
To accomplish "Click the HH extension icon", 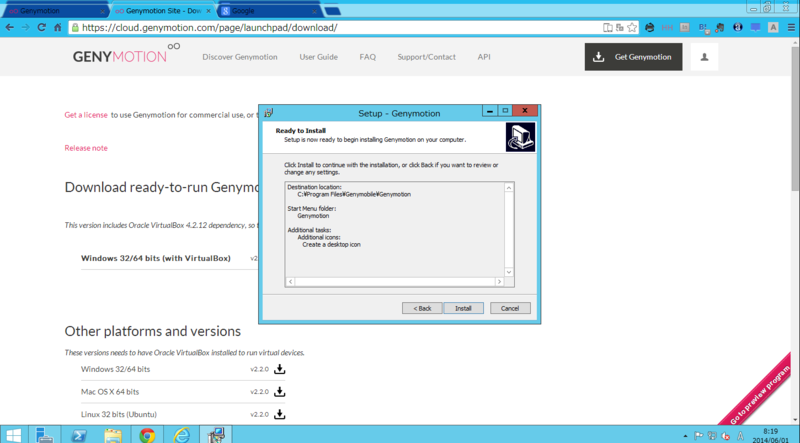I will click(667, 28).
